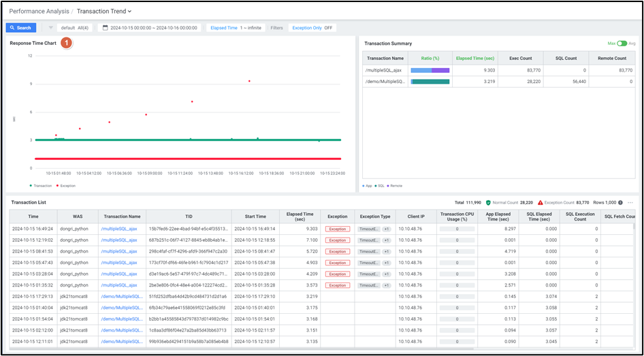Click the +1 badge in first row
Image resolution: width=644 pixels, height=356 pixels.
tap(386, 229)
